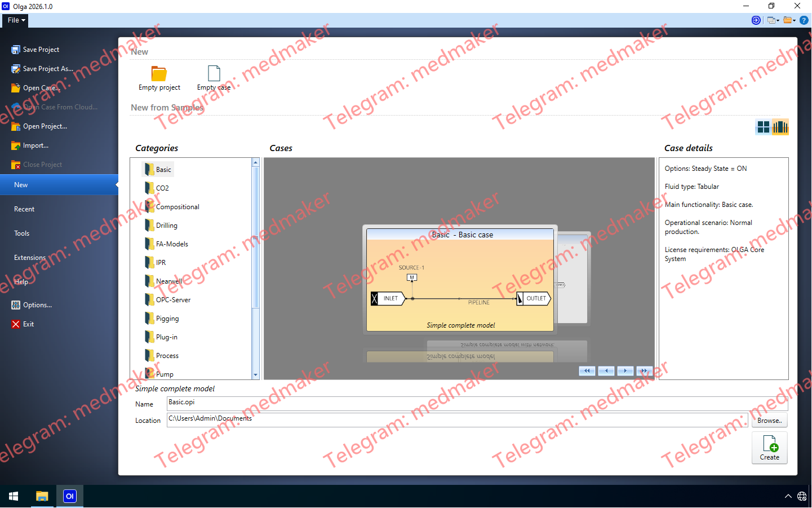Image resolution: width=812 pixels, height=508 pixels.
Task: Click the blue sign-in arrow circle icon
Action: click(x=756, y=20)
